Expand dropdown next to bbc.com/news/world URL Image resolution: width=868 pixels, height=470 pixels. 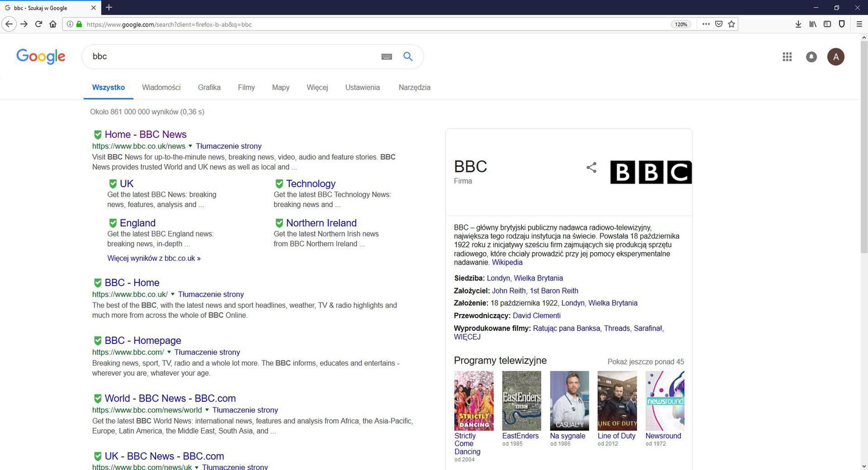pyautogui.click(x=207, y=410)
